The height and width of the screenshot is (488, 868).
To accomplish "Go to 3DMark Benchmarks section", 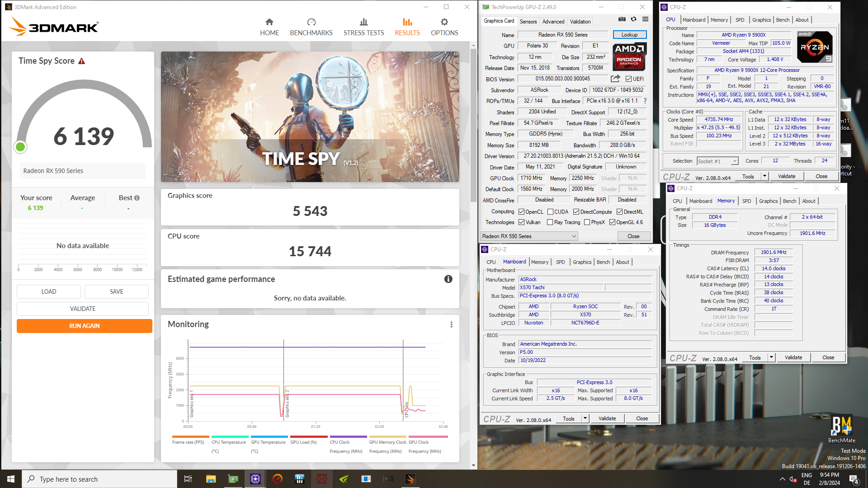I will (x=311, y=27).
